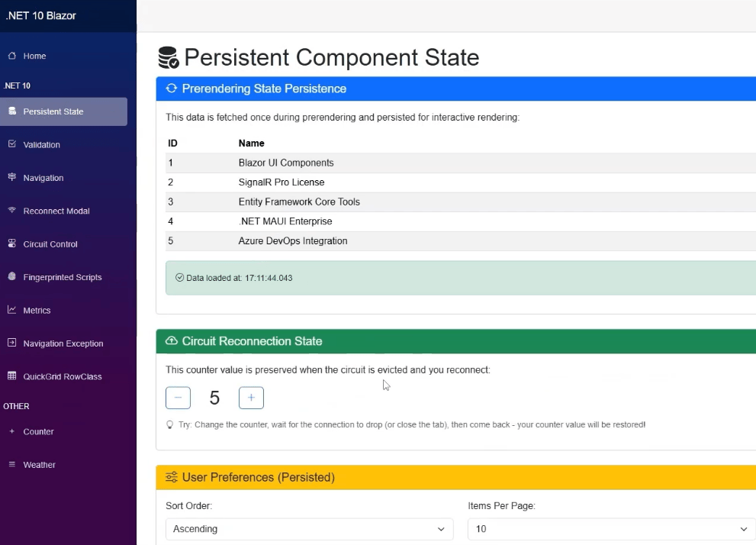Viewport: 756px width, 545px height.
Task: Click the QuickGrid RowClass grid icon
Action: point(11,376)
